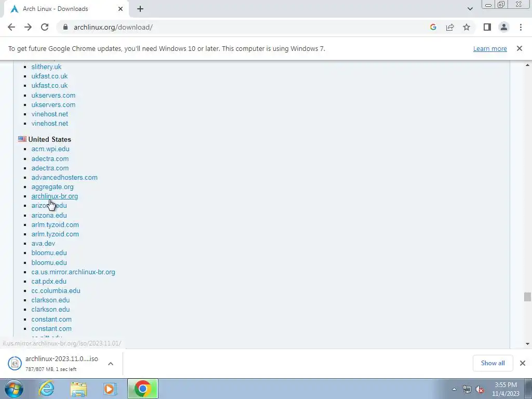Open the cc.columbia.edu mirror link

click(56, 291)
